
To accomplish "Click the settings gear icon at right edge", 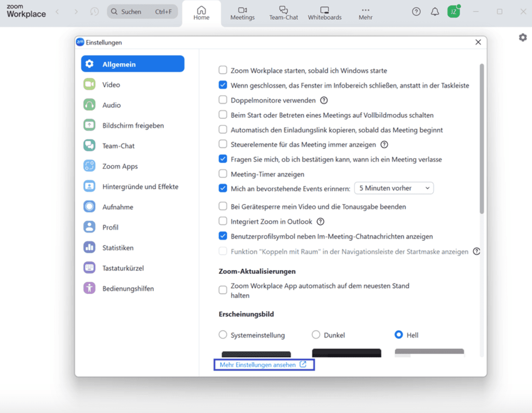I will [x=523, y=37].
